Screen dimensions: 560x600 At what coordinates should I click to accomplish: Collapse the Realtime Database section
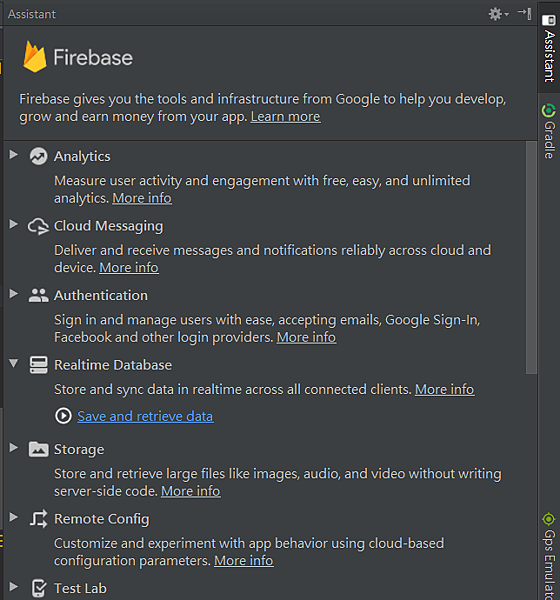(x=14, y=363)
